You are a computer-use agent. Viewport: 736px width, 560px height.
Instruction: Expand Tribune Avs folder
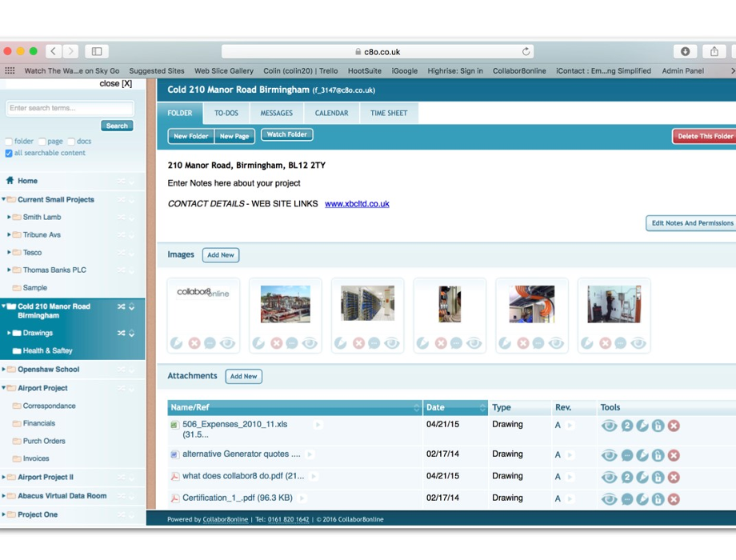point(9,234)
